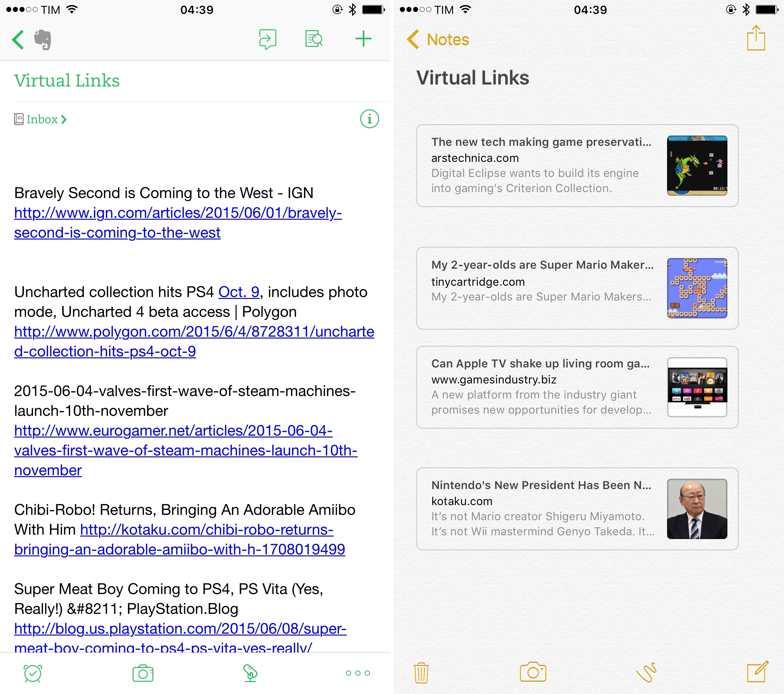Tap the Apple TV screen thumbnail

click(697, 387)
